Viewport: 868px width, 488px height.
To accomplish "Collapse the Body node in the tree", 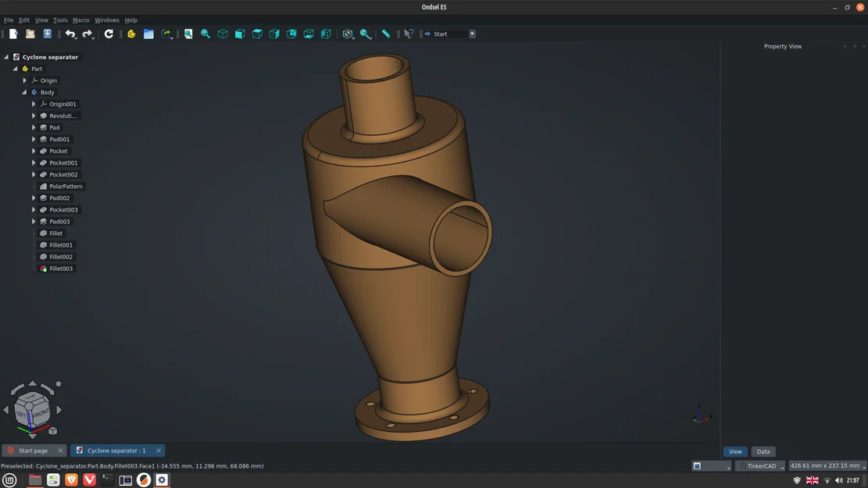I will point(24,92).
